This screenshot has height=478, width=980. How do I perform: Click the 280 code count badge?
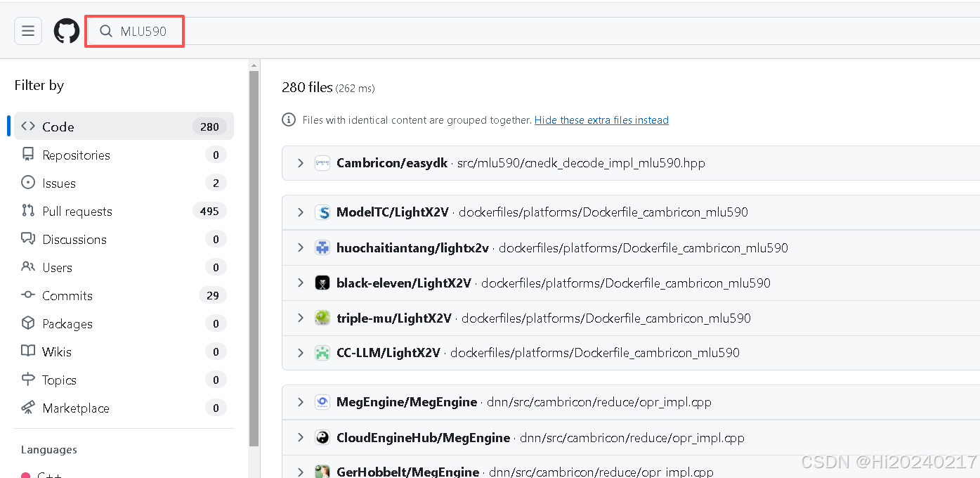click(x=209, y=127)
